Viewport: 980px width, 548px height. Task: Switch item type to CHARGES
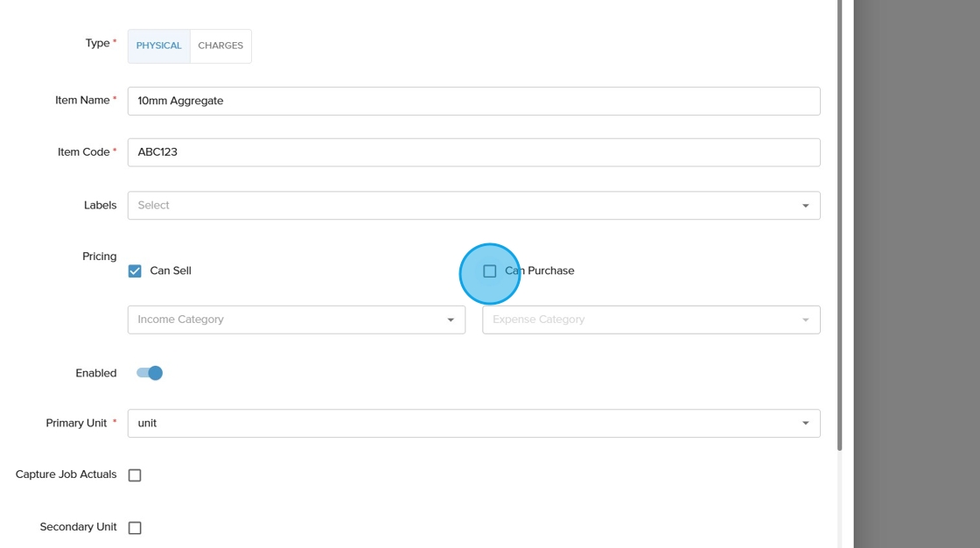[220, 46]
